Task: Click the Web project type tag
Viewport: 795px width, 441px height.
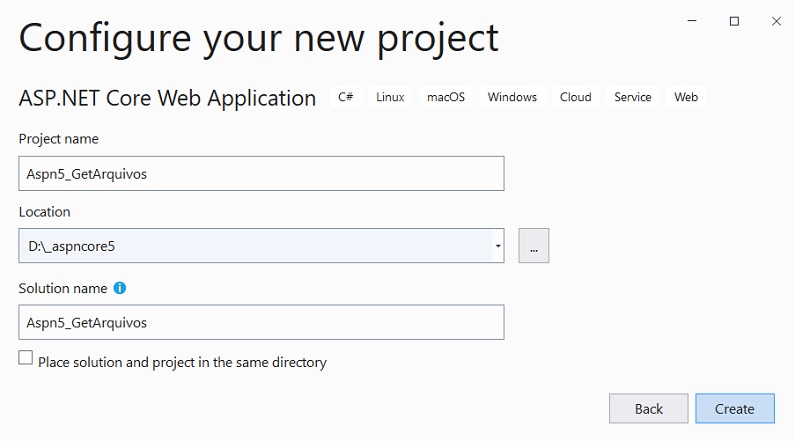Action: click(686, 97)
